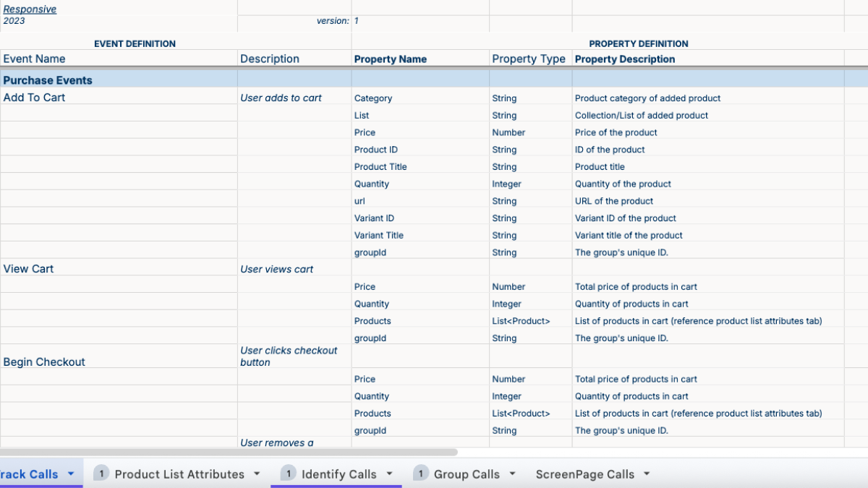Open the Responsive hyperlink

(x=29, y=9)
